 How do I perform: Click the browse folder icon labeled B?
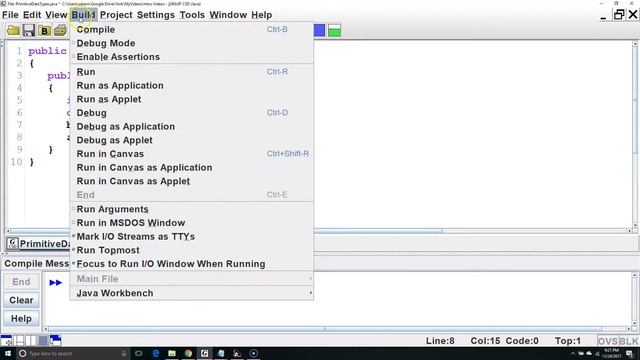click(x=44, y=30)
